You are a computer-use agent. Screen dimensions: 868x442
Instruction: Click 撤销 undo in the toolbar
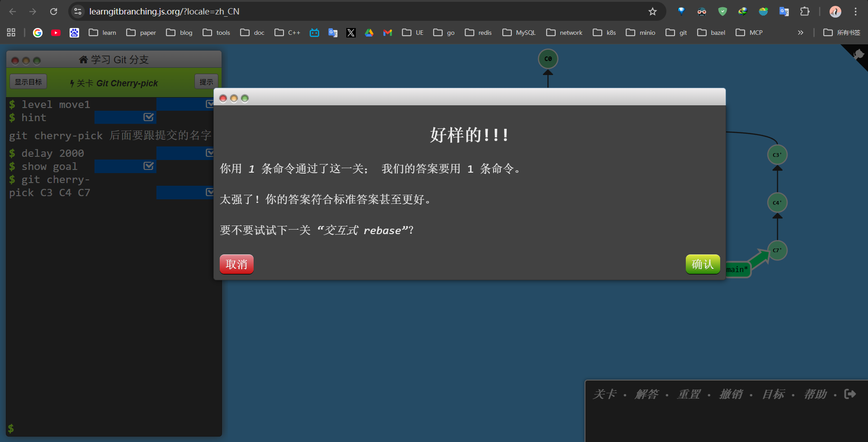coord(731,394)
